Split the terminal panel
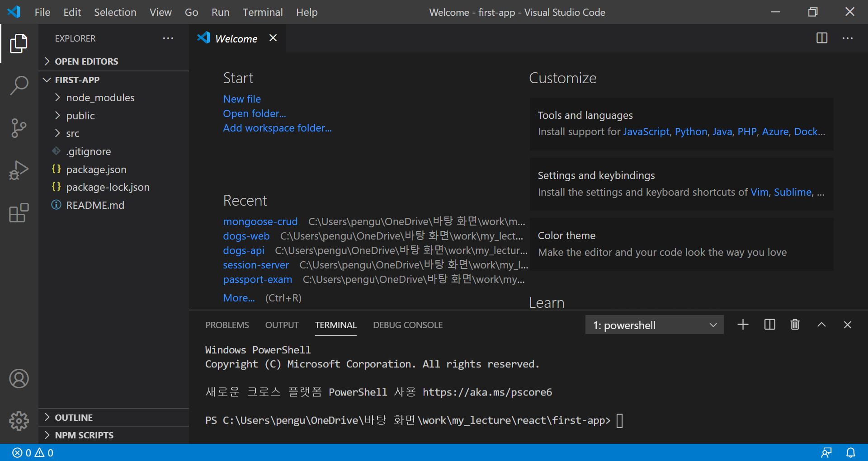The width and height of the screenshot is (868, 461). click(x=769, y=325)
